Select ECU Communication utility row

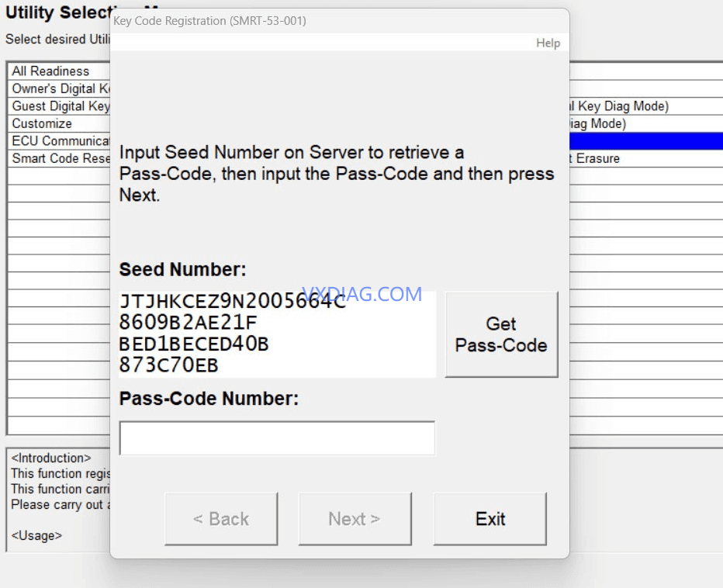[59, 140]
